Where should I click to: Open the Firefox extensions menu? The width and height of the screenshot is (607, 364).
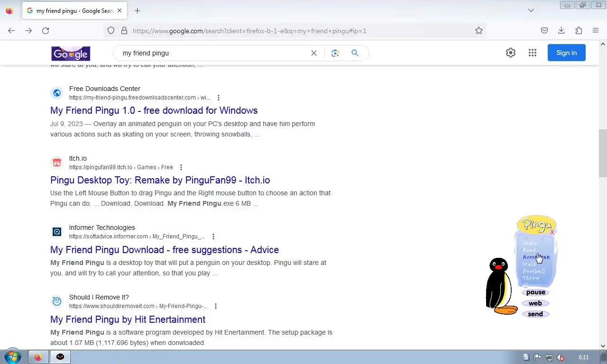579,31
